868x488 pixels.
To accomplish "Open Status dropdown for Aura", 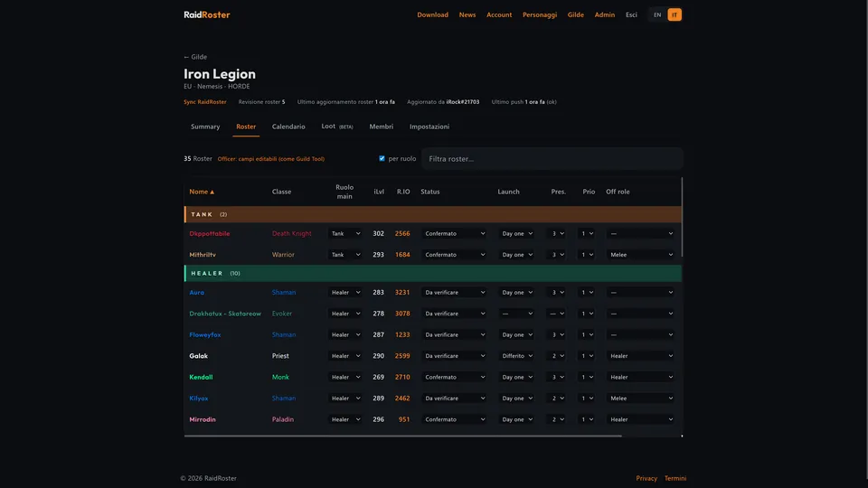I will click(454, 292).
